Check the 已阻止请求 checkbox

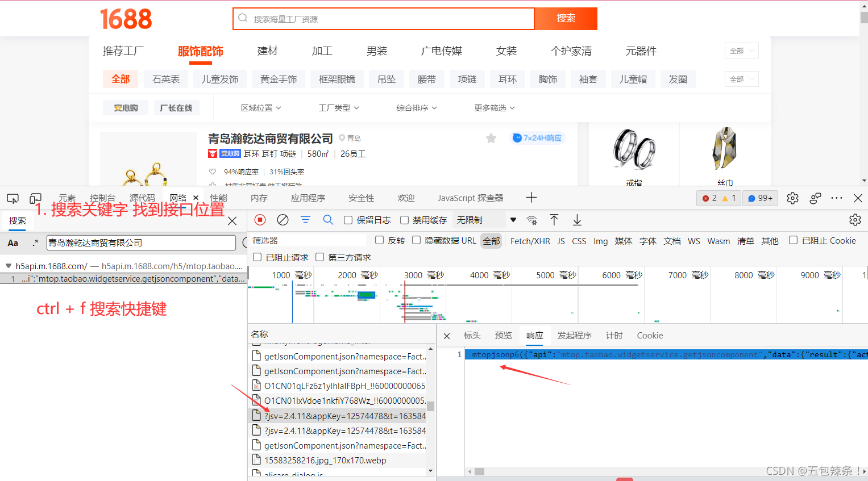point(258,257)
